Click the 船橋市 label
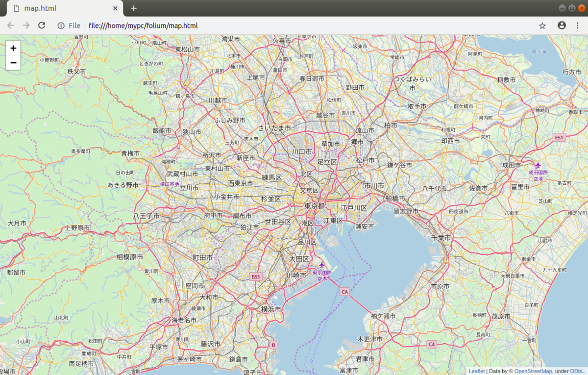This screenshot has width=588, height=375. pos(395,199)
